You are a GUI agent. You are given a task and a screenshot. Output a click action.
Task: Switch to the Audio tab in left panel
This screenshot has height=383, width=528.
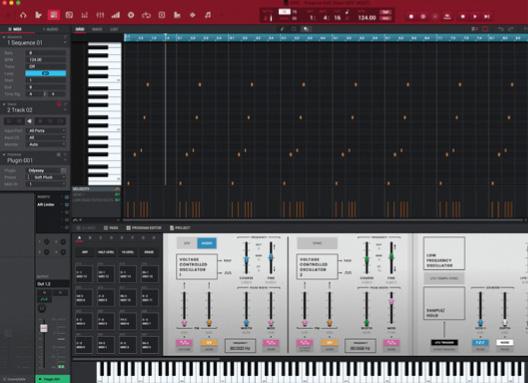(x=51, y=29)
